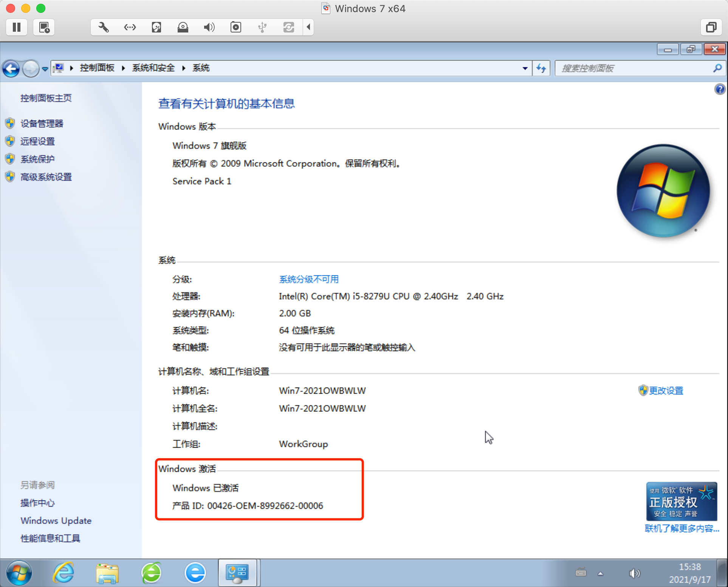The image size is (728, 587).
Task: Click 系统分级不可用 link
Action: point(309,279)
